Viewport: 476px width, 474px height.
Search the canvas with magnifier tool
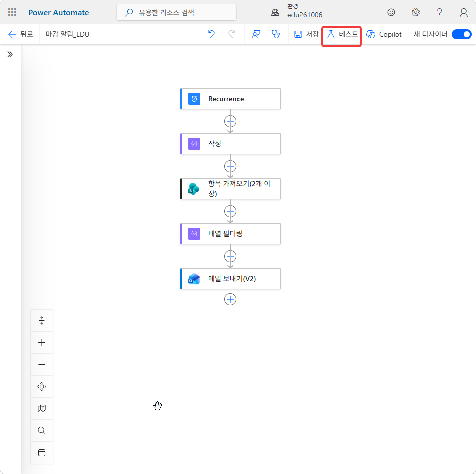click(42, 430)
